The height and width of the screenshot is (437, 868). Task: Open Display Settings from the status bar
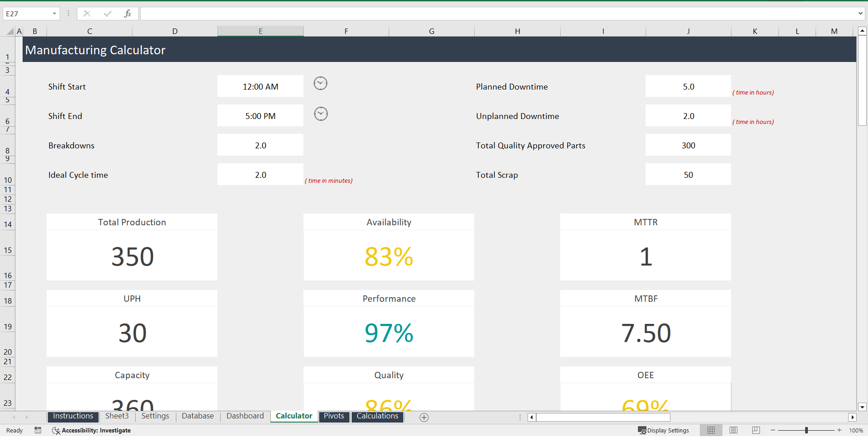click(x=664, y=430)
